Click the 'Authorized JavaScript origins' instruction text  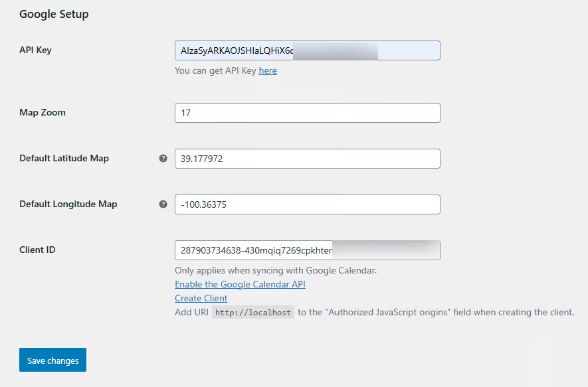tap(436, 312)
